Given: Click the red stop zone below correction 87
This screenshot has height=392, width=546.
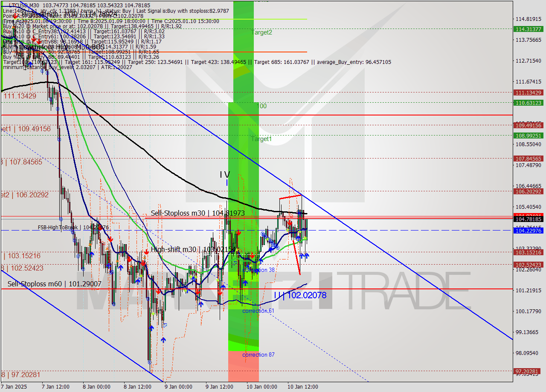Looking at the screenshot, I should (244, 366).
